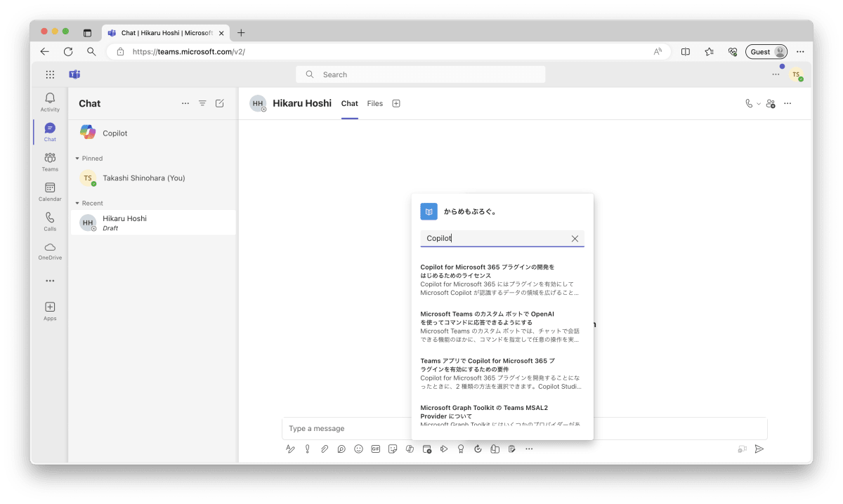Open result 'Microsoft Graph Toolkit の Teams MSAL2'
843x504 pixels.
coord(502,416)
